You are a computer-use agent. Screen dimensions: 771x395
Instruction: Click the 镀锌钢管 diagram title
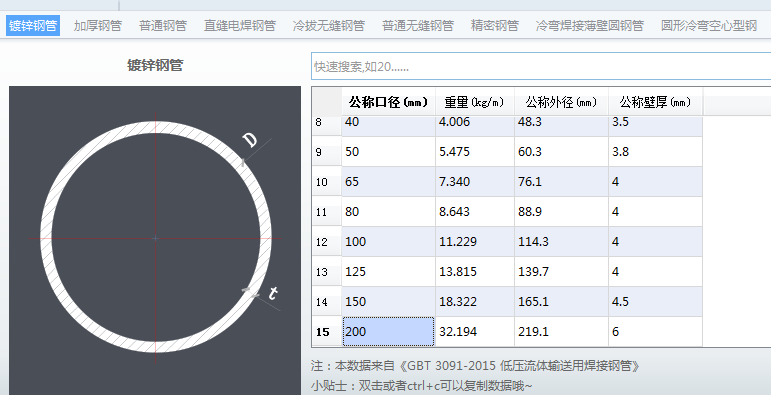coord(155,65)
